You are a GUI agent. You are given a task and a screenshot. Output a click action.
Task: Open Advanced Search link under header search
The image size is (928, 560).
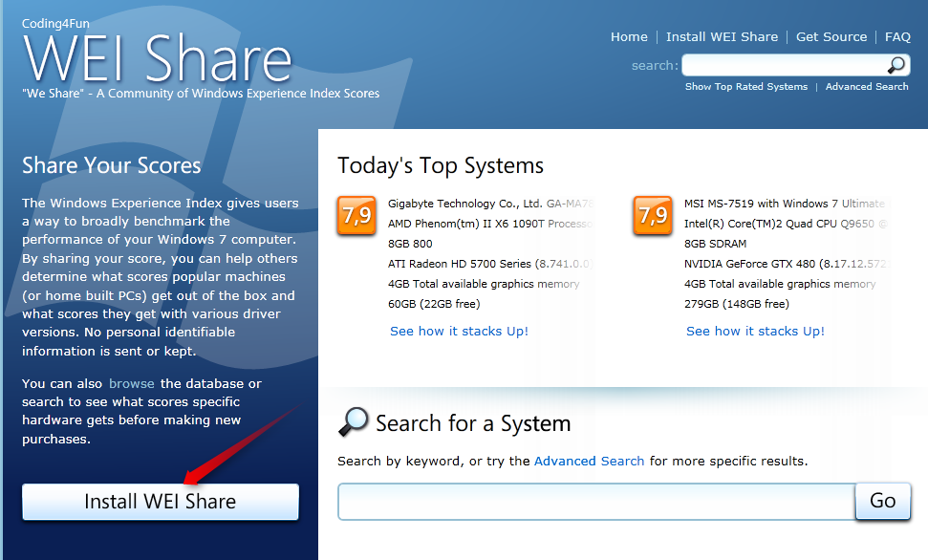(867, 86)
